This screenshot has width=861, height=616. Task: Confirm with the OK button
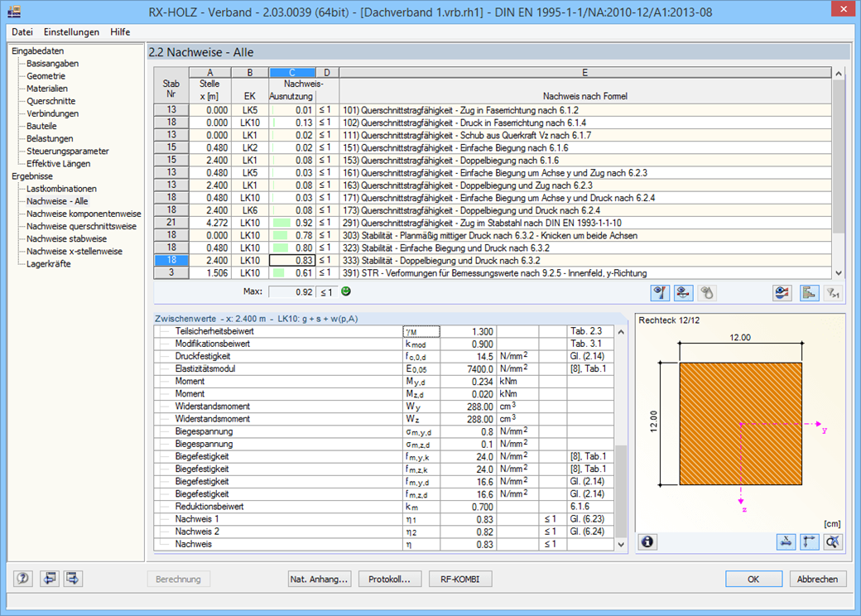(x=753, y=580)
